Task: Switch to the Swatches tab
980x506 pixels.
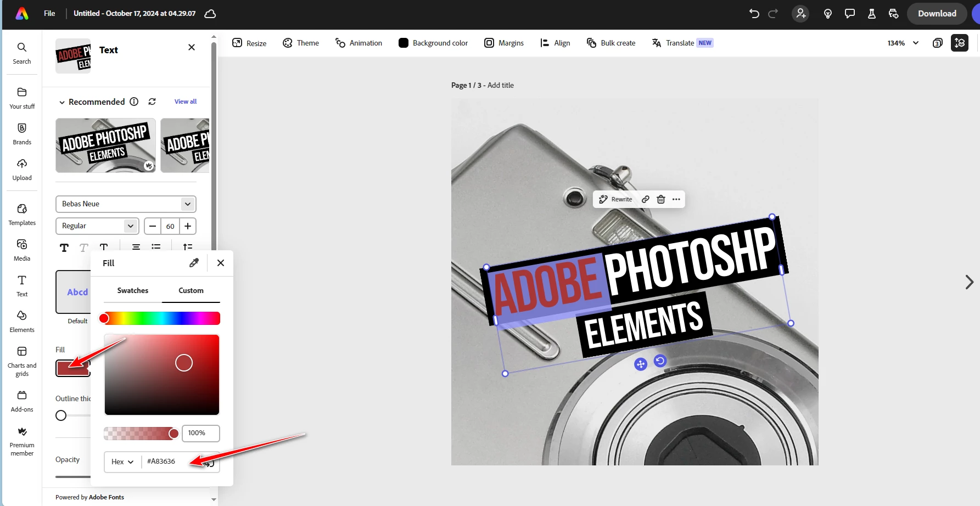Action: (133, 290)
